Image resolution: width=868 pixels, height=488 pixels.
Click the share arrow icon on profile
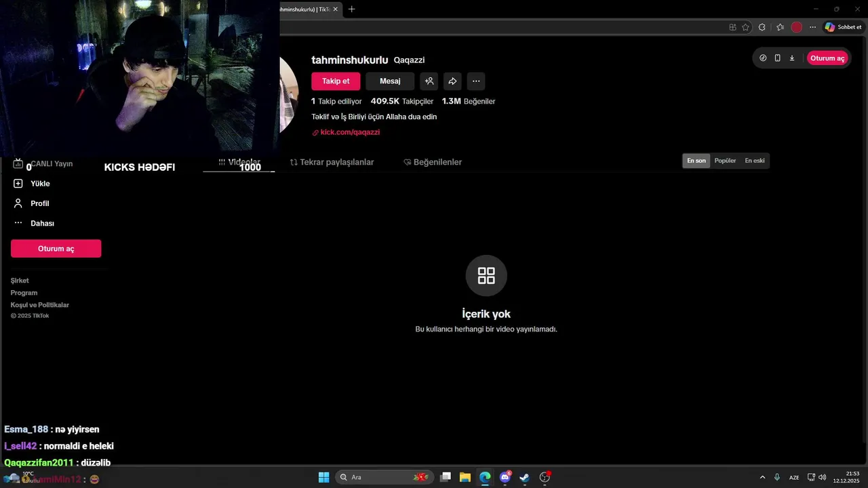coord(452,81)
